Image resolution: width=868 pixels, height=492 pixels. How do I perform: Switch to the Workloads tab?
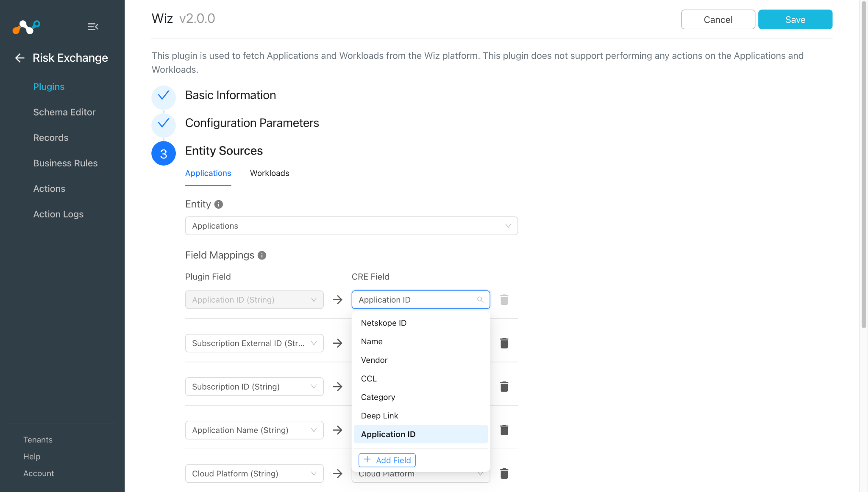click(270, 173)
